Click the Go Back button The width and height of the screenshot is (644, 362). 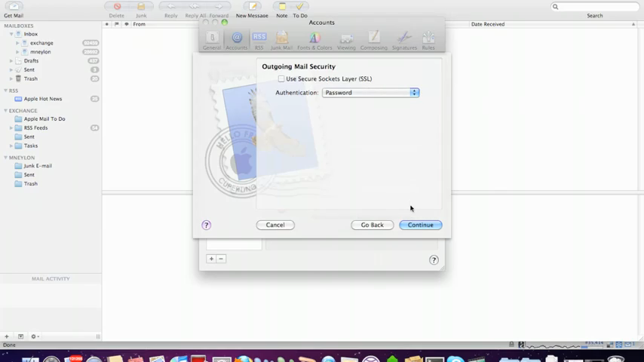click(x=372, y=225)
